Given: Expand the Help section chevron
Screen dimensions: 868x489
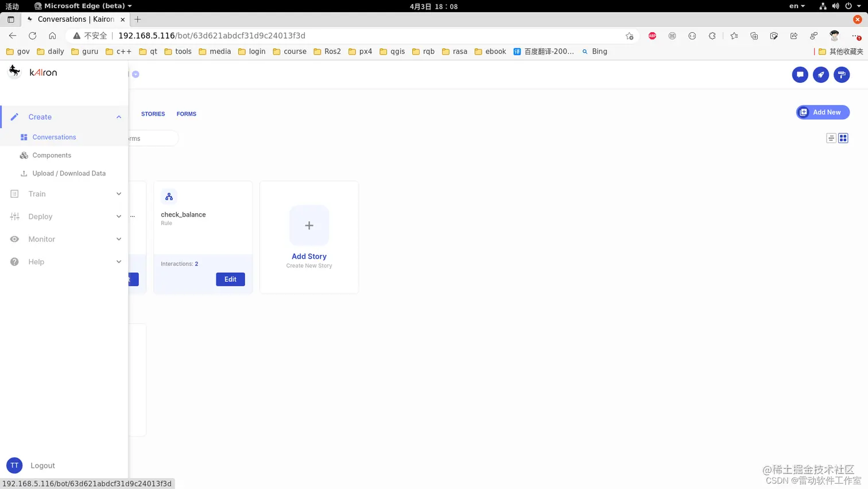Looking at the screenshot, I should tap(119, 262).
